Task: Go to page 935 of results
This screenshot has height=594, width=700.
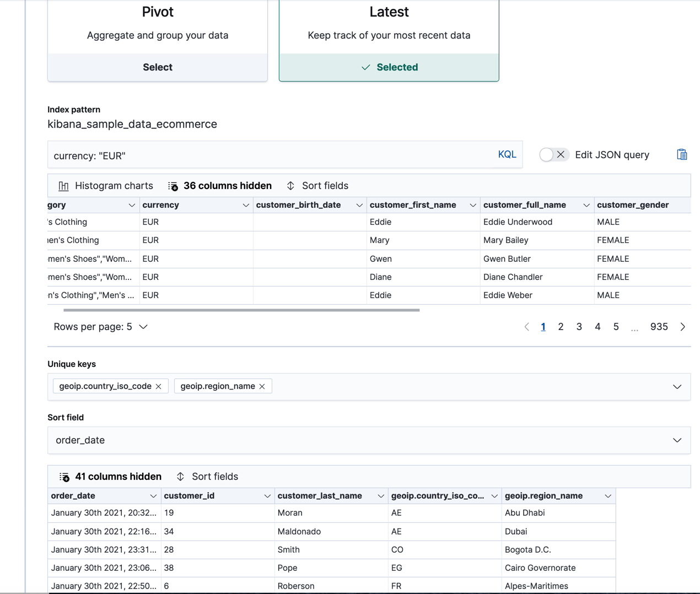Action: coord(659,326)
